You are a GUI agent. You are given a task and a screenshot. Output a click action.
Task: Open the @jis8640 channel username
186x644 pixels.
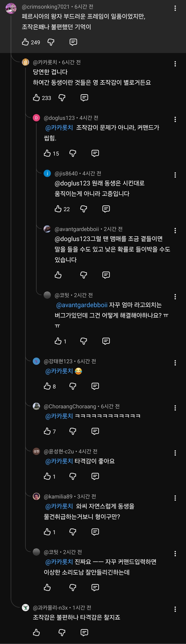pos(66,174)
